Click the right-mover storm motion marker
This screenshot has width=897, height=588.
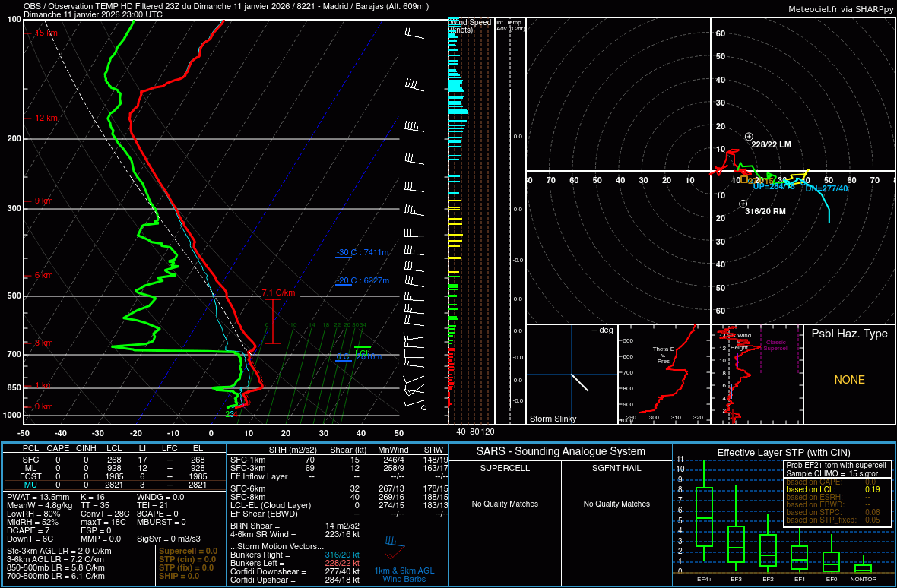coord(743,204)
